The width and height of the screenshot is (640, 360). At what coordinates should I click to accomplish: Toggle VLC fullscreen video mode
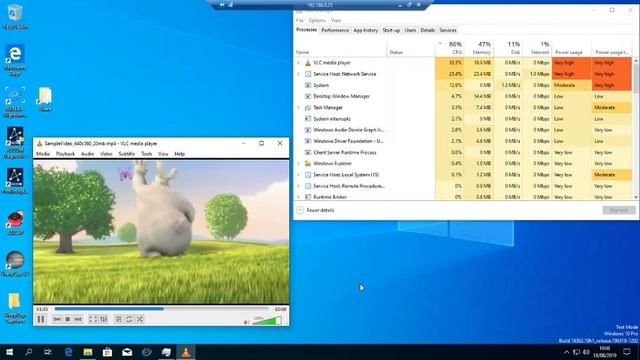[x=93, y=319]
